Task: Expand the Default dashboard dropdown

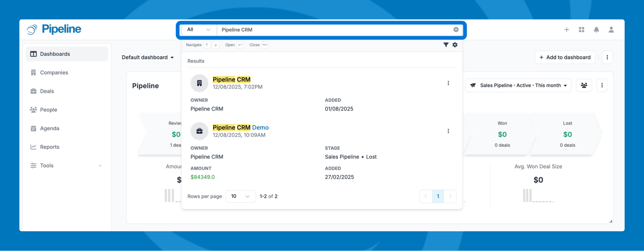Action: pos(148,57)
